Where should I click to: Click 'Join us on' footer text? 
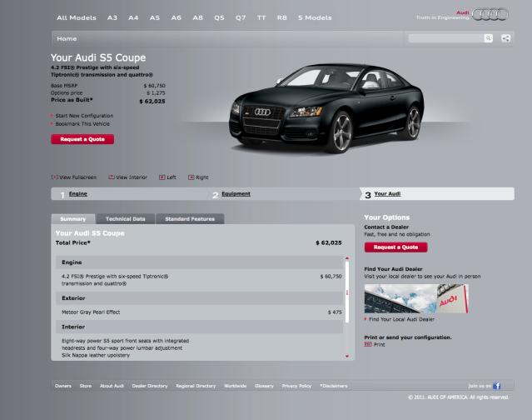point(480,386)
